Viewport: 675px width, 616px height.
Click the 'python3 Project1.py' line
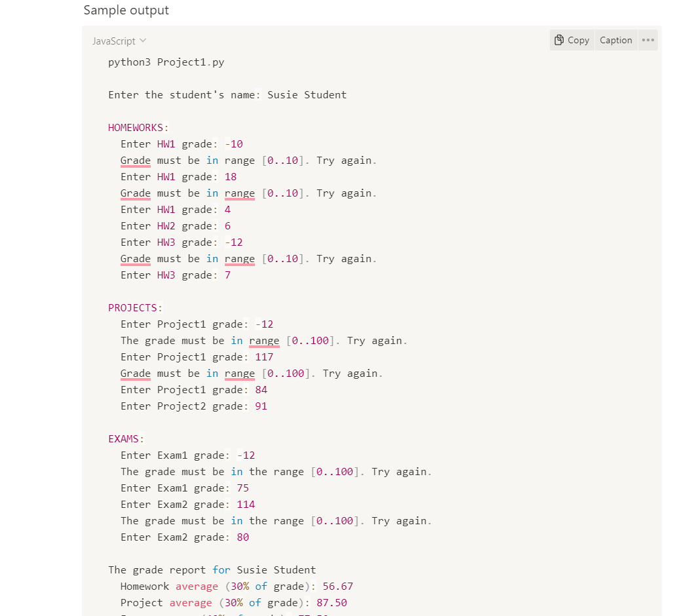click(166, 62)
